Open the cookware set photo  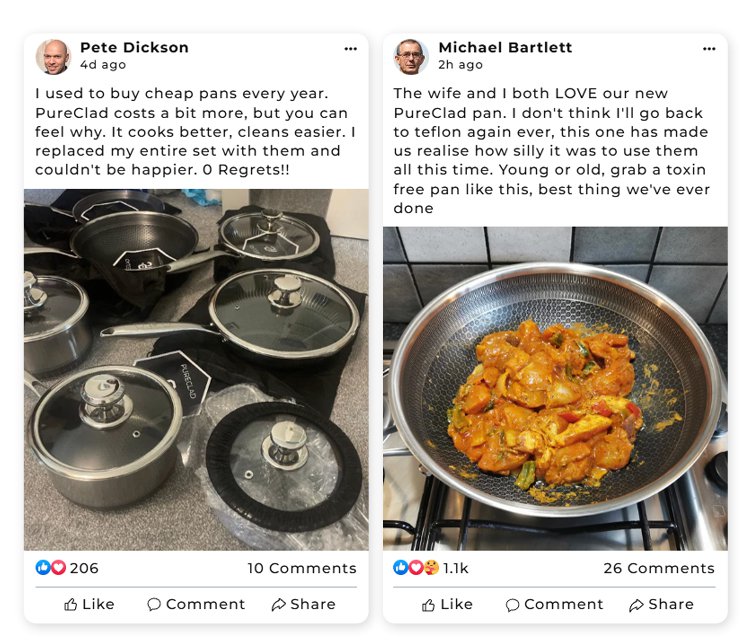[x=196, y=370]
